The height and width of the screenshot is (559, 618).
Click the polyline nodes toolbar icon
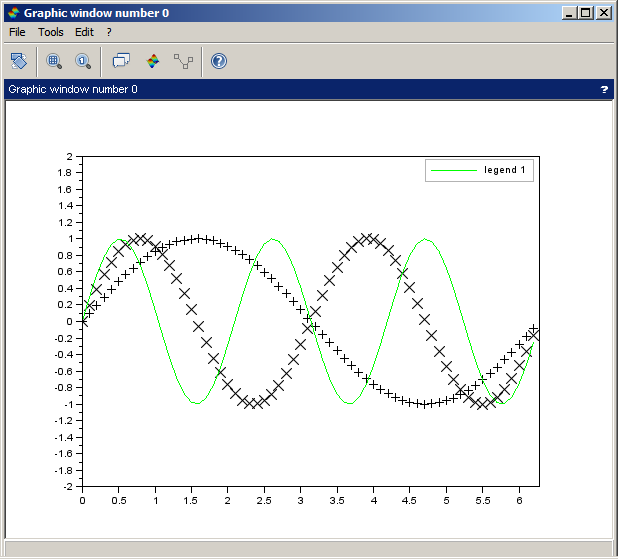pyautogui.click(x=183, y=61)
